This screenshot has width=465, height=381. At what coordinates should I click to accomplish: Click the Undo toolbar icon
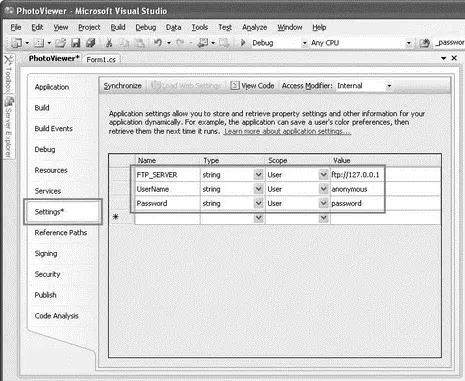[158, 43]
